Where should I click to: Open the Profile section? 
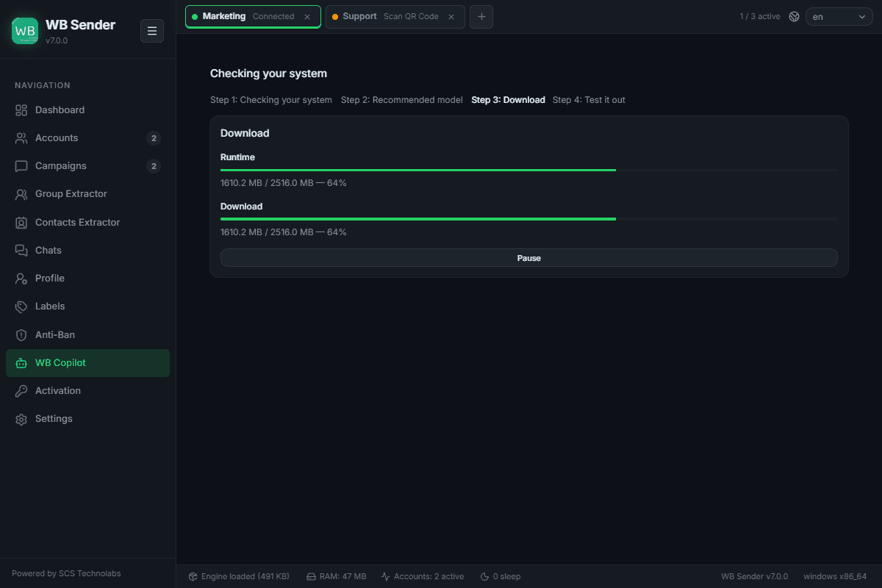87,279
